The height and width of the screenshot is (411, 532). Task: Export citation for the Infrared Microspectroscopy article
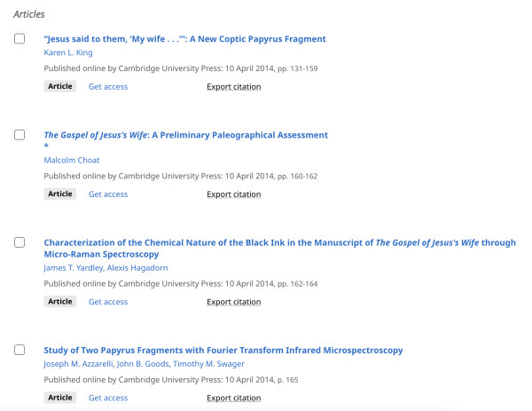(x=233, y=398)
